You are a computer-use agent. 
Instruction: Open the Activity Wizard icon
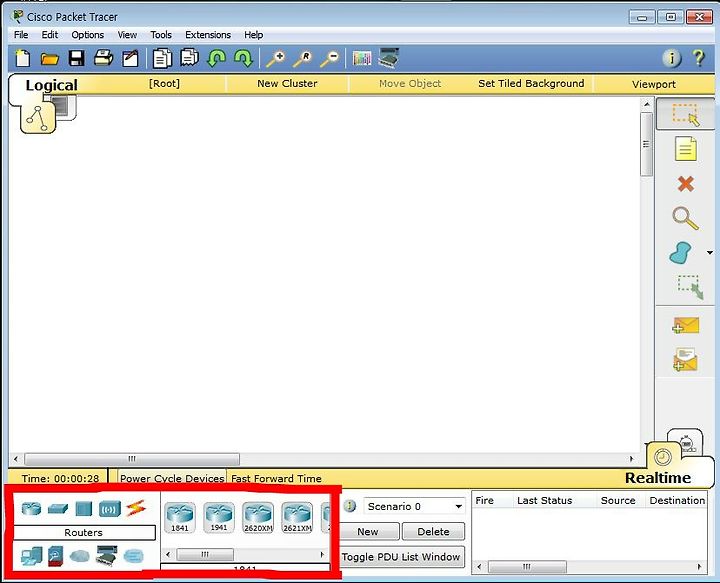pyautogui.click(x=130, y=58)
